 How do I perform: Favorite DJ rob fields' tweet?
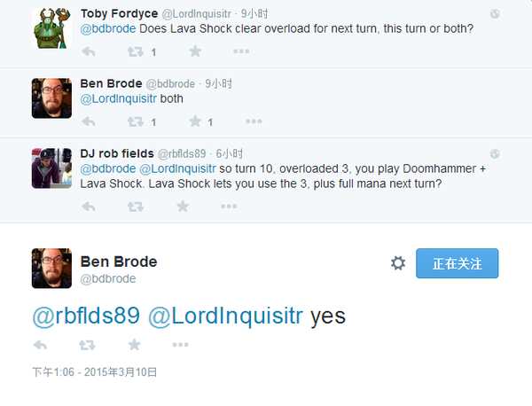183,207
